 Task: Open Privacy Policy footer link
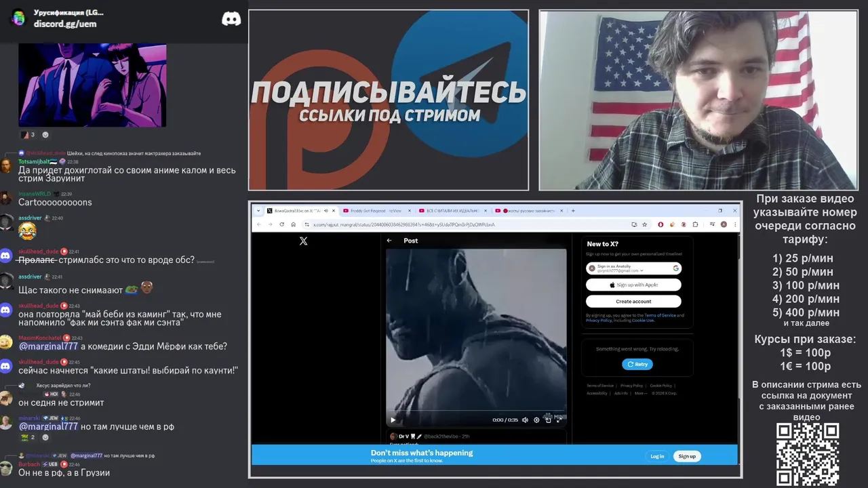631,386
